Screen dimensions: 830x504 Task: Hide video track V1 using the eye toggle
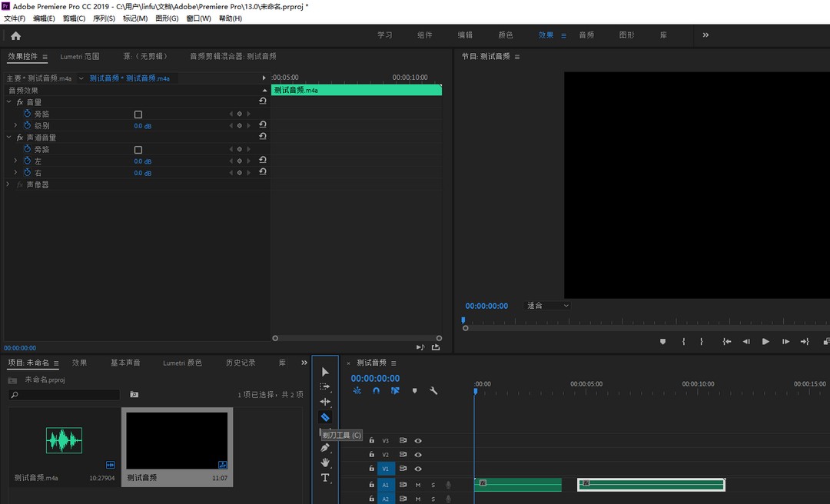pyautogui.click(x=418, y=469)
